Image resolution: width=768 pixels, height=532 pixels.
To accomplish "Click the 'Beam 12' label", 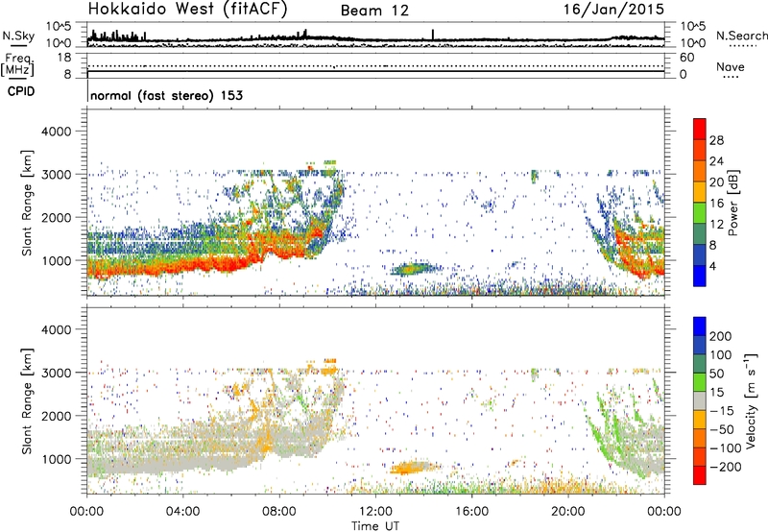I will pos(374,11).
